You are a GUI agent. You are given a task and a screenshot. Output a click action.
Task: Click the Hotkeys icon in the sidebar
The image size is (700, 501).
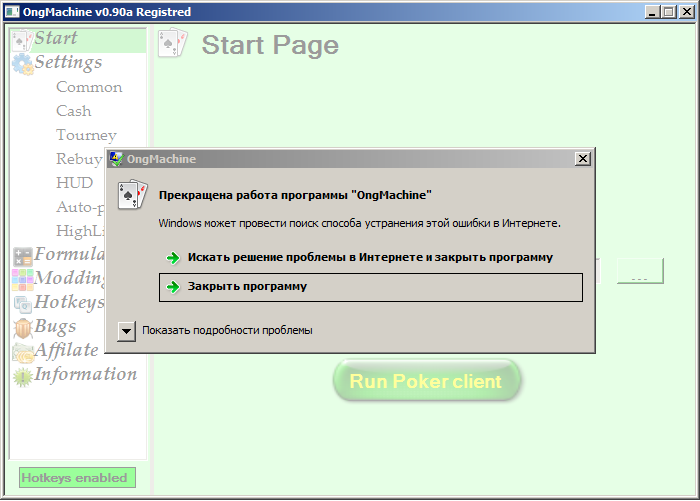tap(22, 304)
